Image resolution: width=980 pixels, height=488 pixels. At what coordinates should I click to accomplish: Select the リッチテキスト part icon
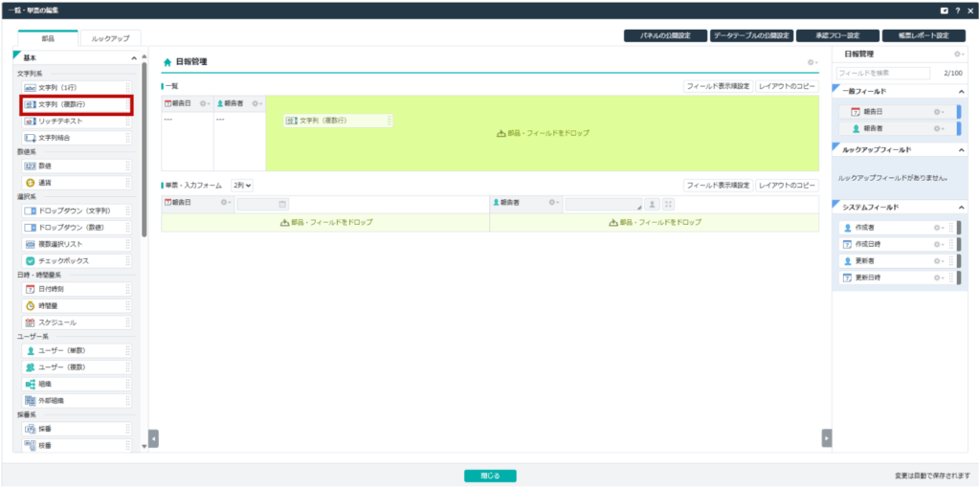coord(30,122)
